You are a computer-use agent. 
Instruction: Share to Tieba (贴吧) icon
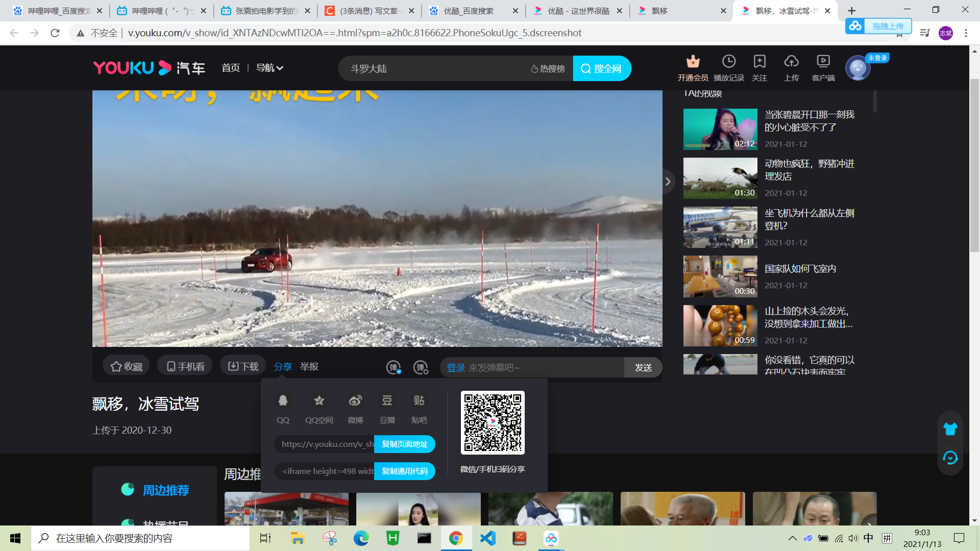[419, 401]
